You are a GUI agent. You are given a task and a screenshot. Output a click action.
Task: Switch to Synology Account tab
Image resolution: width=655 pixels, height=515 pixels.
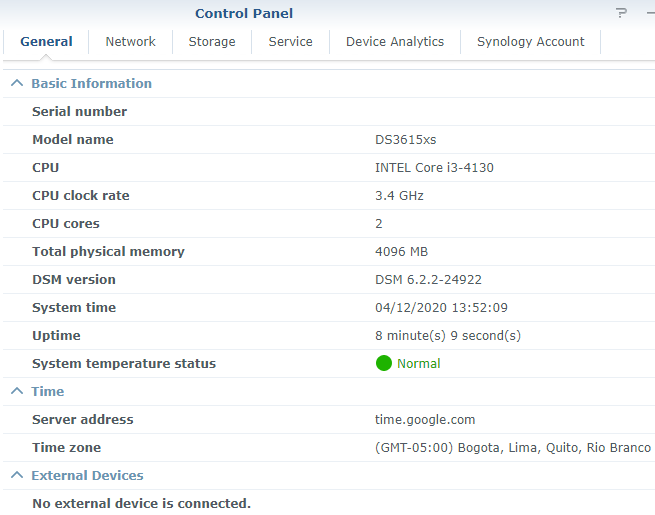[x=531, y=42]
